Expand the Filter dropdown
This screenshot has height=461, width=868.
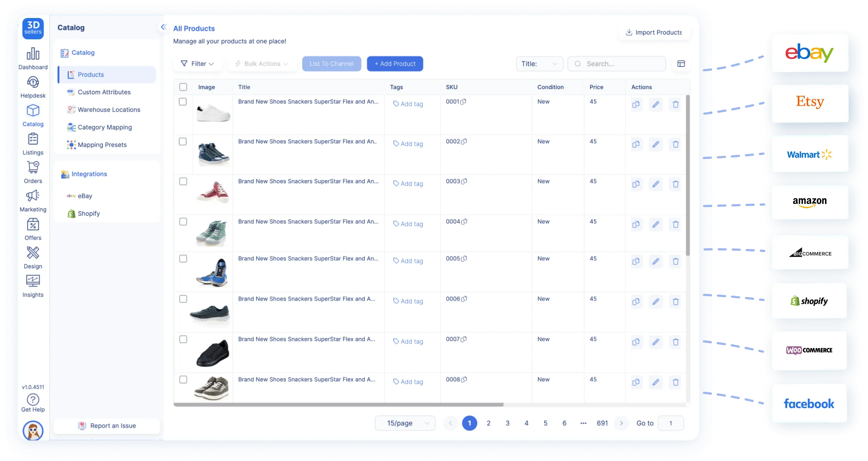click(x=198, y=64)
